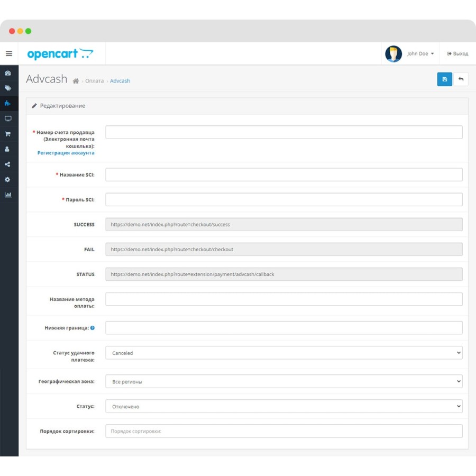
Task: Click the Оплата breadcrumb link
Action: pos(95,81)
